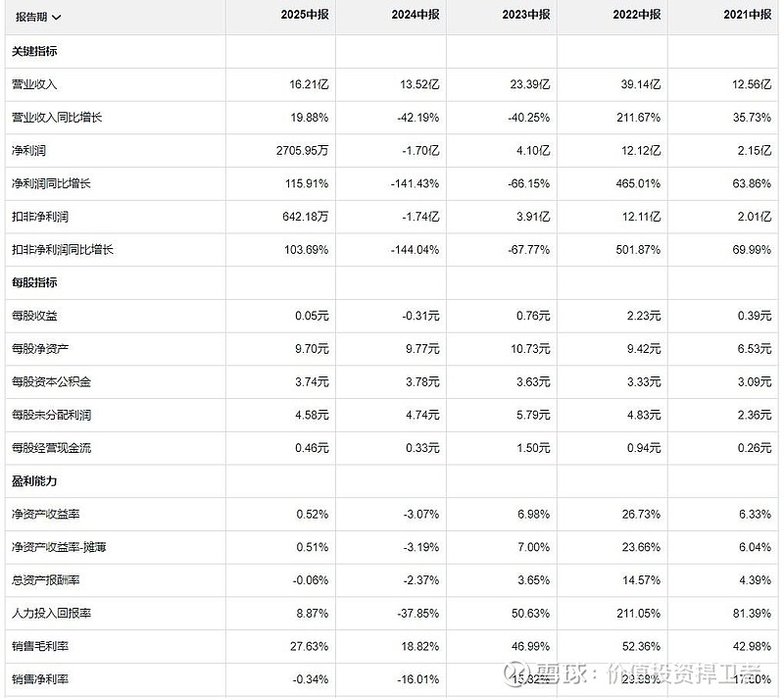Click the 2025 net profit value 2705.95万
784x698 pixels.
(302, 151)
